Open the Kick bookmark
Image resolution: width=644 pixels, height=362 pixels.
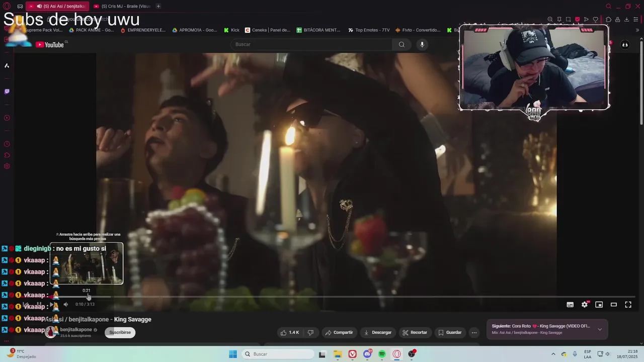232,30
